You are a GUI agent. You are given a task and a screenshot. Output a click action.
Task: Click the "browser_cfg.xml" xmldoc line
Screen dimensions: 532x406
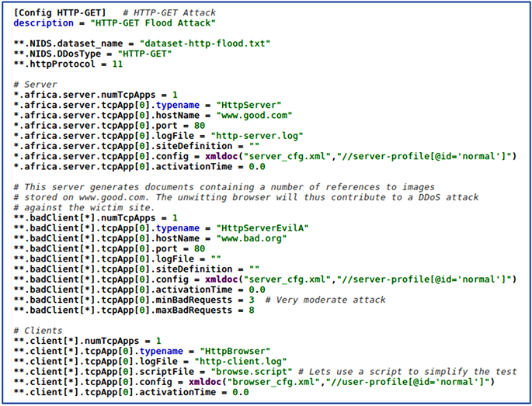(x=254, y=382)
